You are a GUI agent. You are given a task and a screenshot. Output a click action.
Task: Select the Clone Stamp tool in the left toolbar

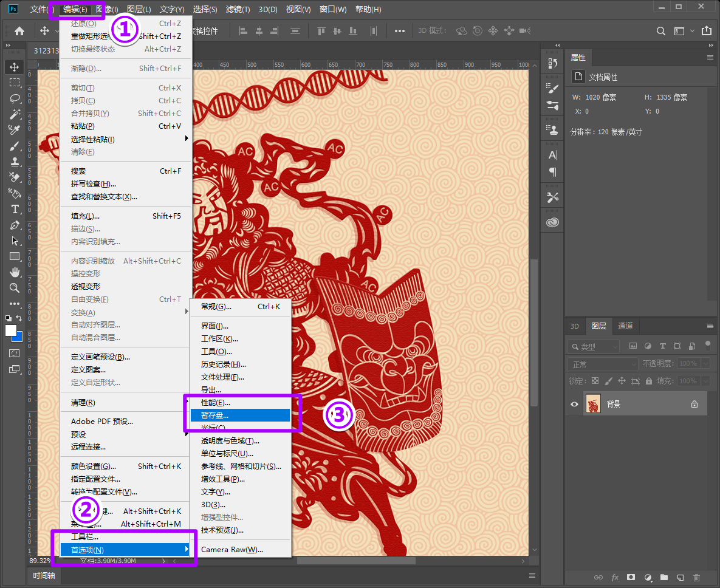pos(15,162)
